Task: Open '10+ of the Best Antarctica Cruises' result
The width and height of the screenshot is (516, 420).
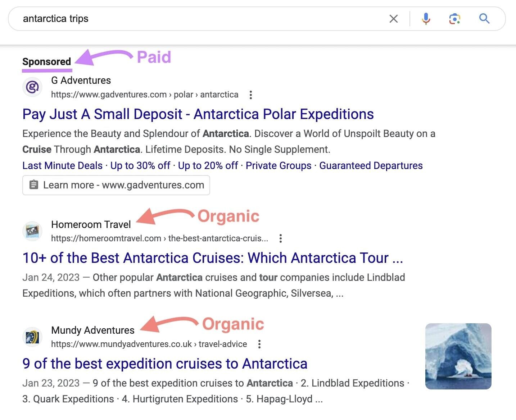Action: pyautogui.click(x=213, y=258)
